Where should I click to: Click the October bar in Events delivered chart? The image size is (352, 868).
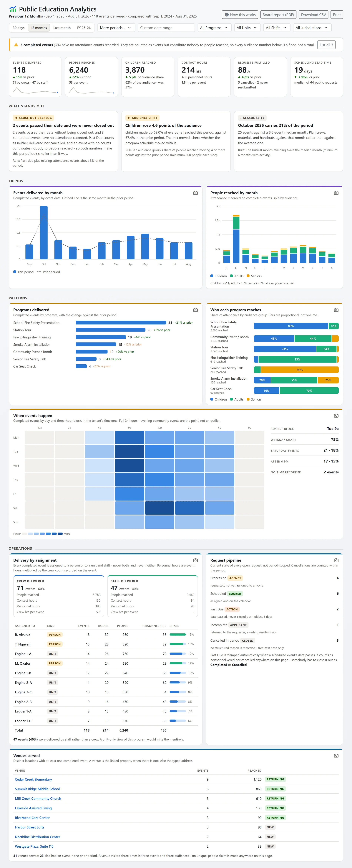tap(44, 233)
